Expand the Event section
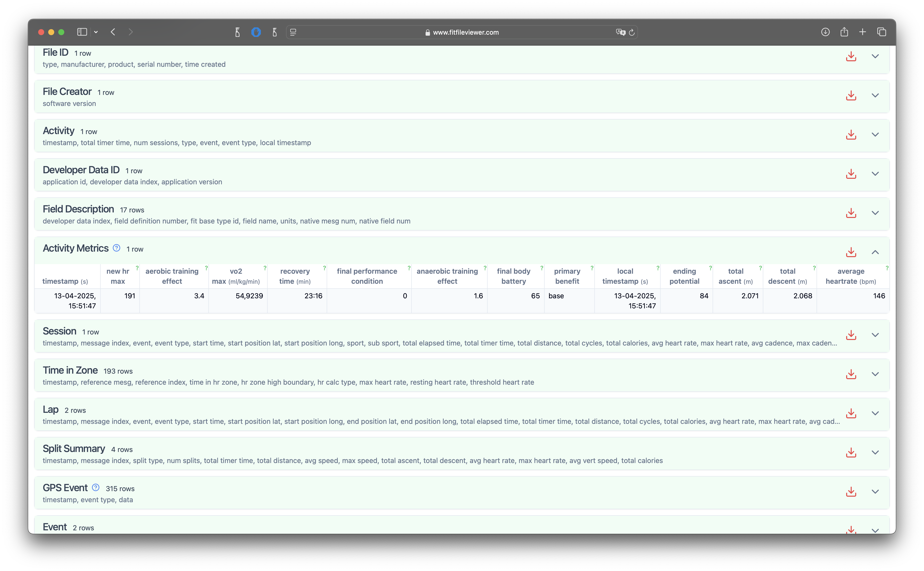The height and width of the screenshot is (571, 924). pyautogui.click(x=875, y=530)
